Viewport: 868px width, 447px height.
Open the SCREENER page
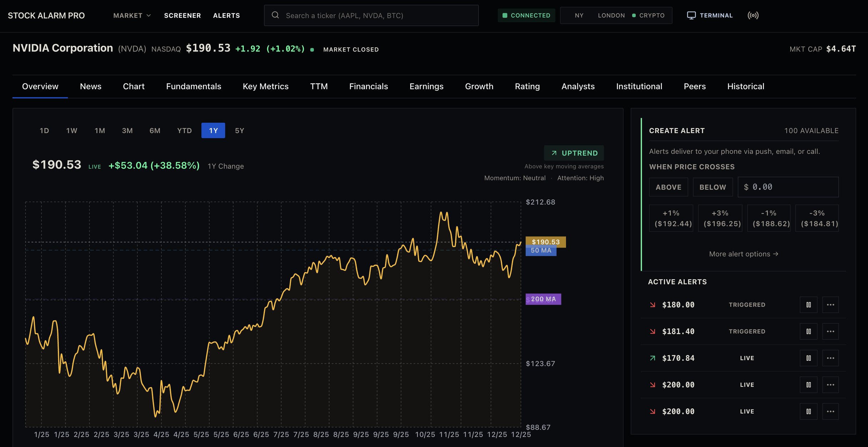(182, 15)
